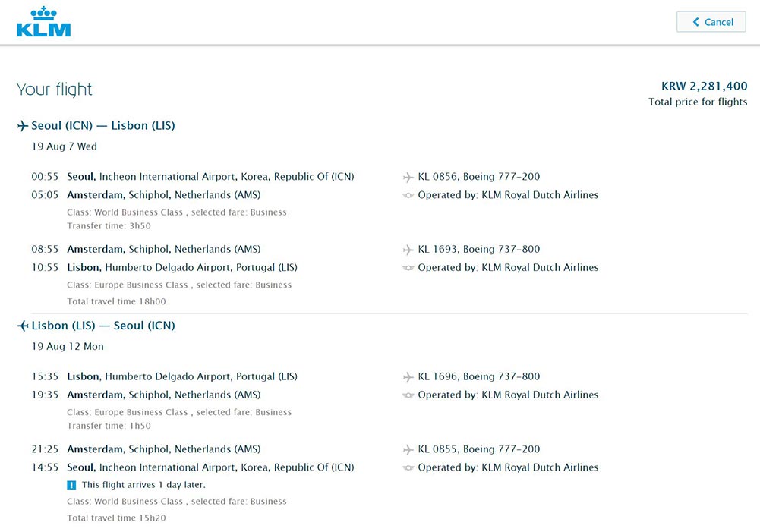Click the 'Lisbon (LIS) — Seoul (ICN)' route heading
This screenshot has height=532, width=760.
(103, 326)
